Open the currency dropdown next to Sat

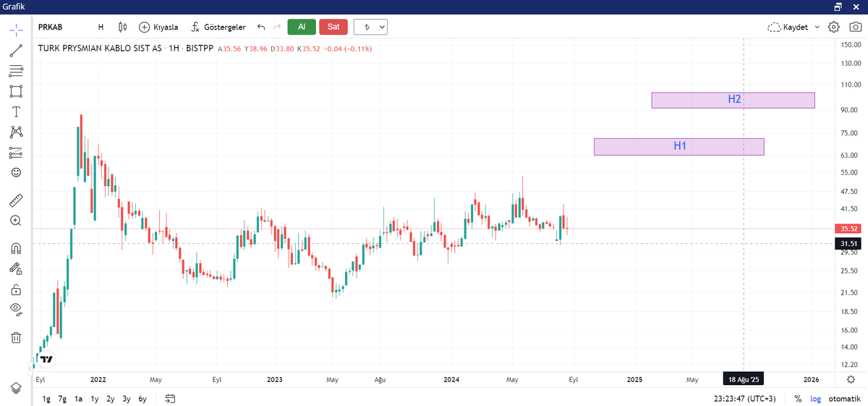click(x=370, y=27)
